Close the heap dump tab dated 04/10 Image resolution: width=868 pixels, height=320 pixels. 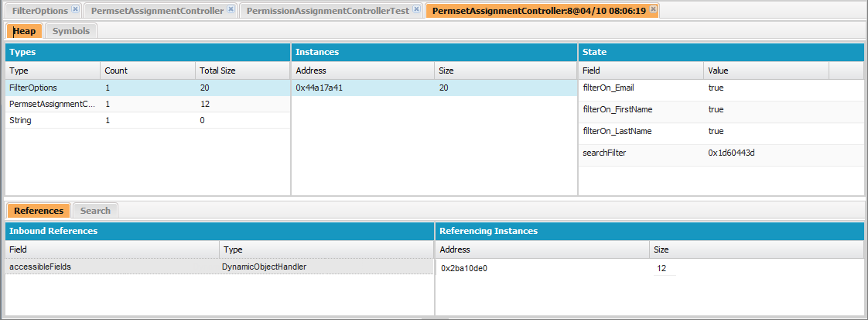[x=653, y=10]
